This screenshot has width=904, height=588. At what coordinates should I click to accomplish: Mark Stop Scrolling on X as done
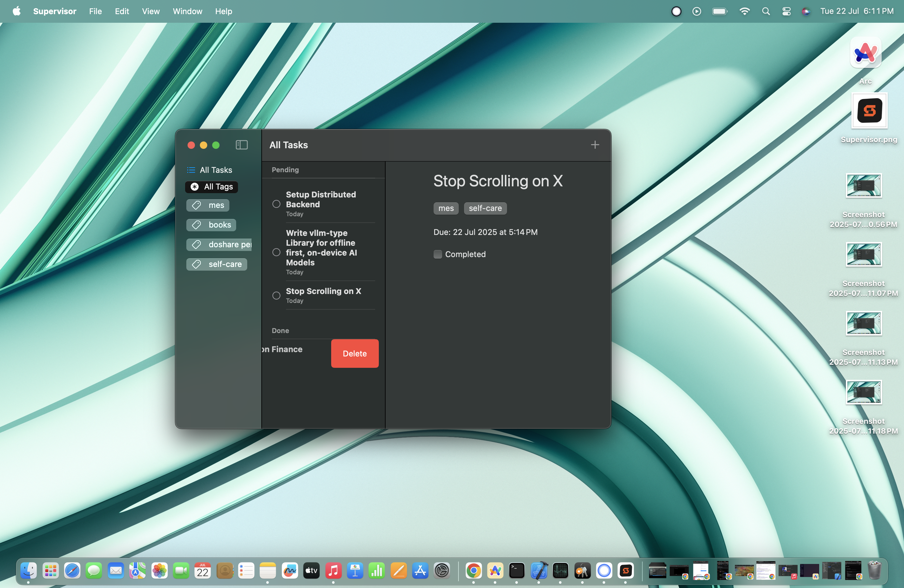[x=276, y=296]
